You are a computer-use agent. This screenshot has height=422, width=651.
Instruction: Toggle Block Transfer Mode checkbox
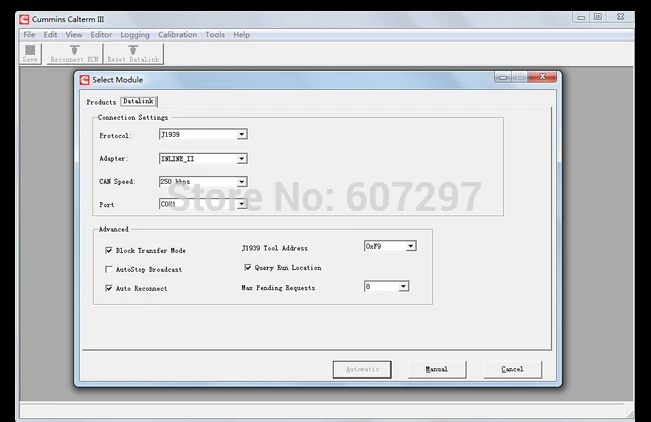click(109, 250)
